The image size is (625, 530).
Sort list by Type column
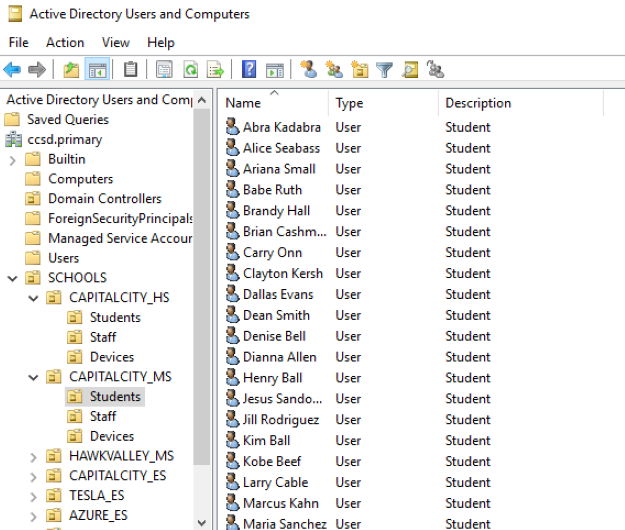pos(383,103)
